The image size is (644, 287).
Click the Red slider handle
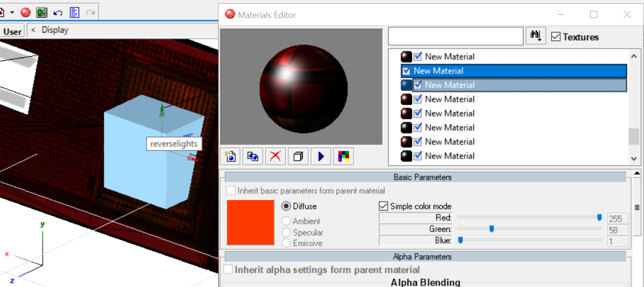click(x=600, y=217)
